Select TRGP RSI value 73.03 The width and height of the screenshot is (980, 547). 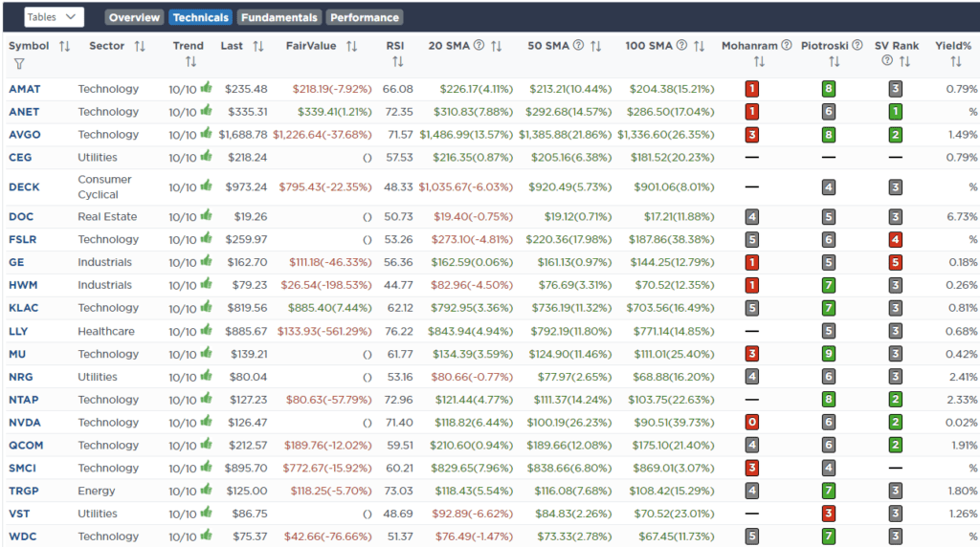pyautogui.click(x=399, y=491)
